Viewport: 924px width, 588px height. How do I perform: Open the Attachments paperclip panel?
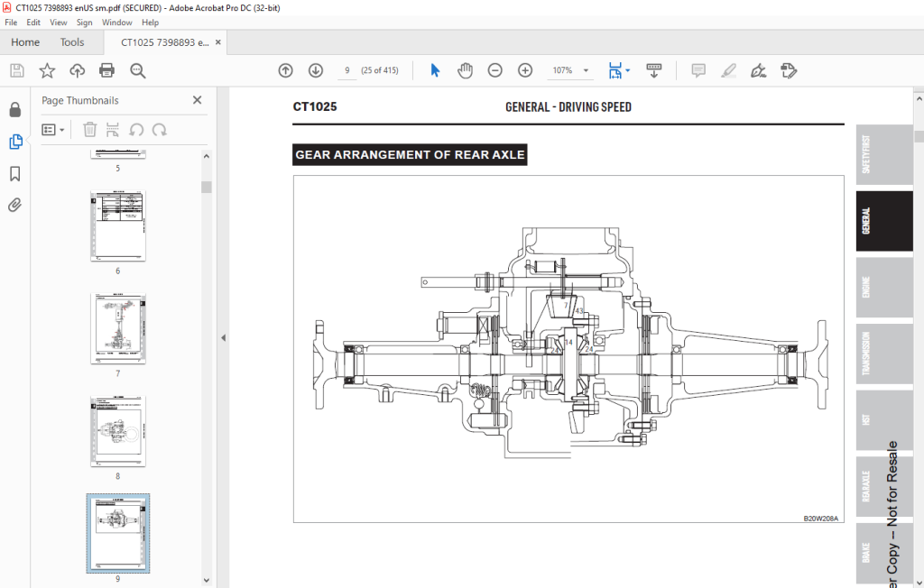point(15,205)
